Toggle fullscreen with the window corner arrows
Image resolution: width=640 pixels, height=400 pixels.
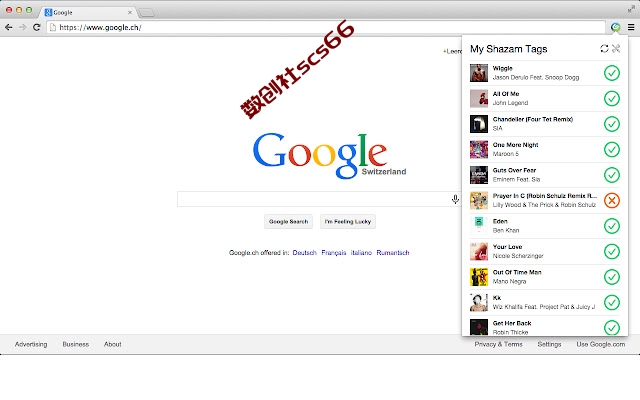(631, 9)
